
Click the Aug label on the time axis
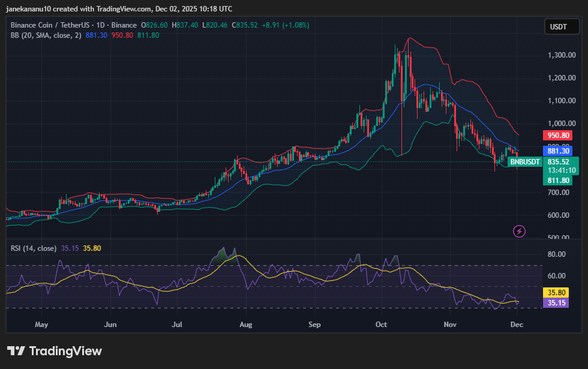tap(246, 325)
